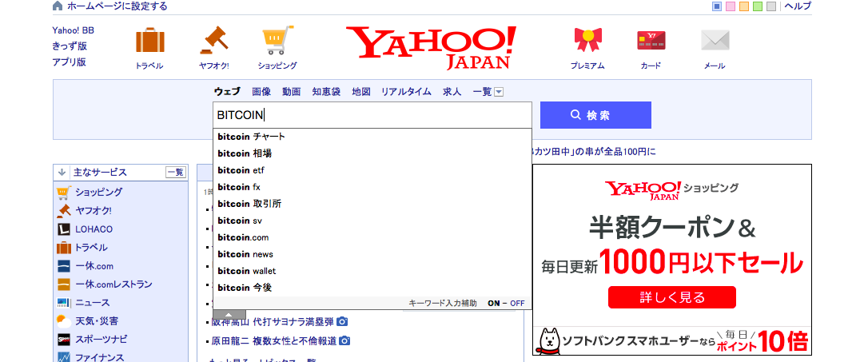Click camera icon next to 原田龍二 headline
Screen dimensions: 868x362
pyautogui.click(x=344, y=340)
